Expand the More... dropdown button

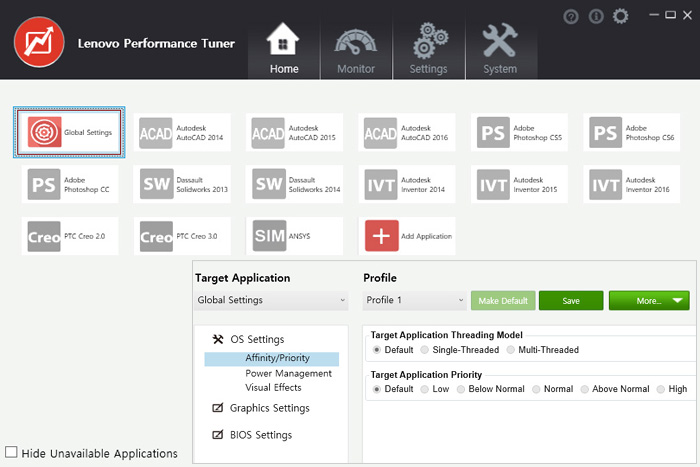[649, 300]
